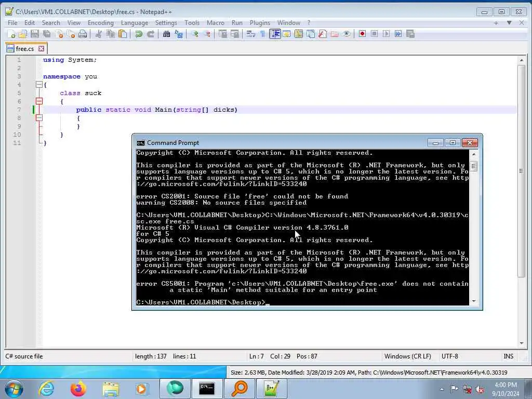Click the C# source file status label
Image resolution: width=532 pixels, height=399 pixels.
coord(24,356)
